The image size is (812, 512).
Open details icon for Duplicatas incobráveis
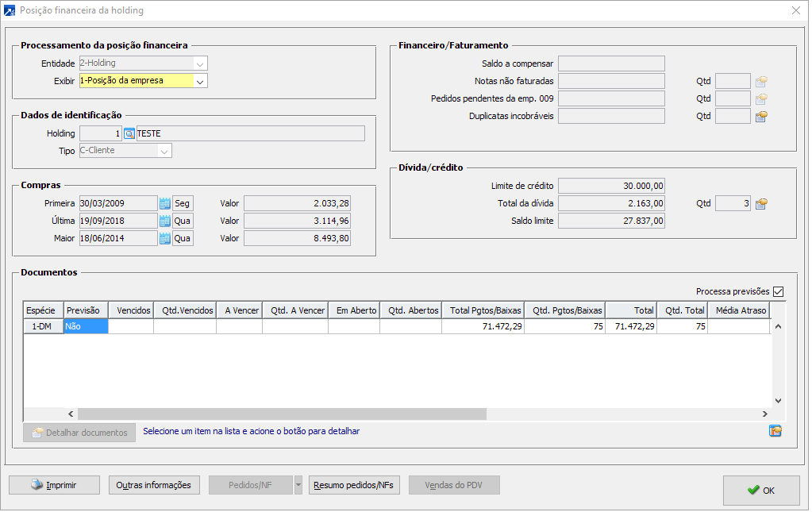(x=761, y=117)
